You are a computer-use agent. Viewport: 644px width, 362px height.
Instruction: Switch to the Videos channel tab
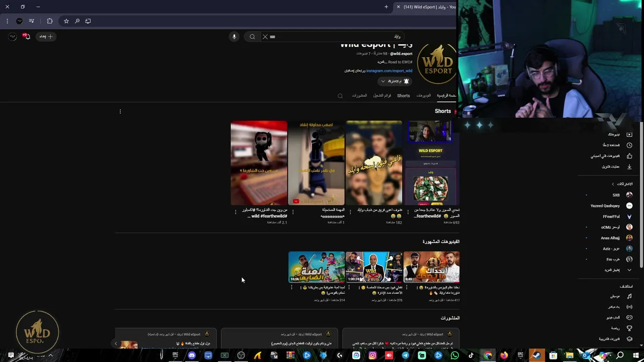424,96
